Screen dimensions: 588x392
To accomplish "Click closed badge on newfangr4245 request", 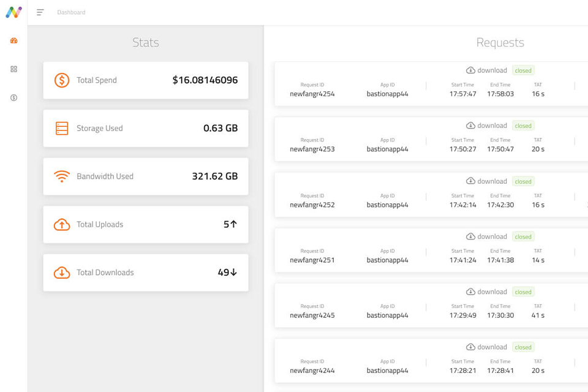I will 523,292.
